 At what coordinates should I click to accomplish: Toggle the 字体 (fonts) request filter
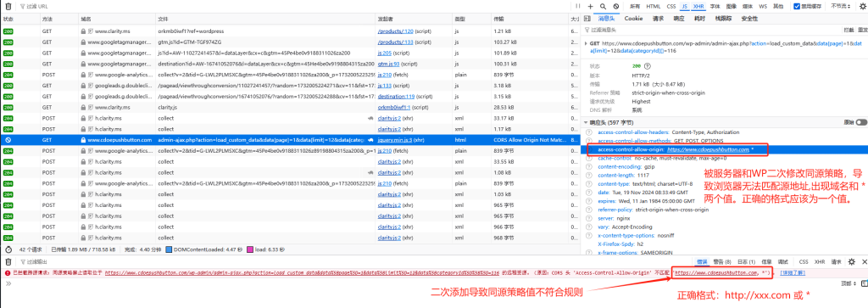coord(715,6)
